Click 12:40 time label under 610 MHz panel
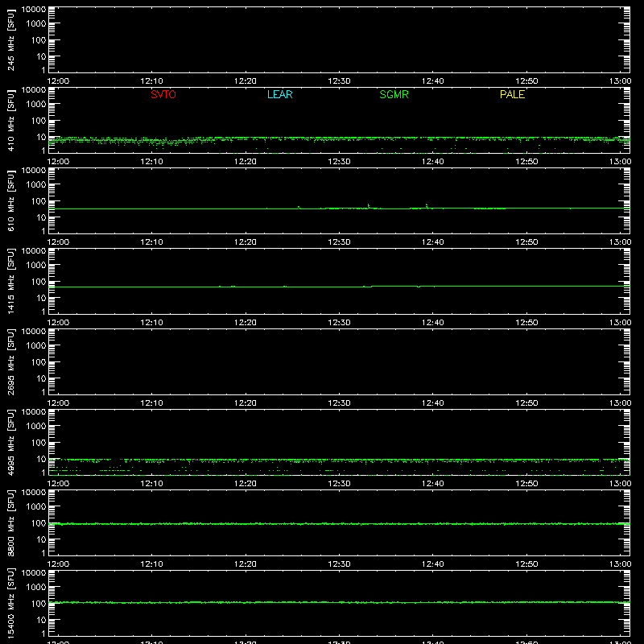Image resolution: width=644 pixels, height=644 pixels. [x=433, y=242]
